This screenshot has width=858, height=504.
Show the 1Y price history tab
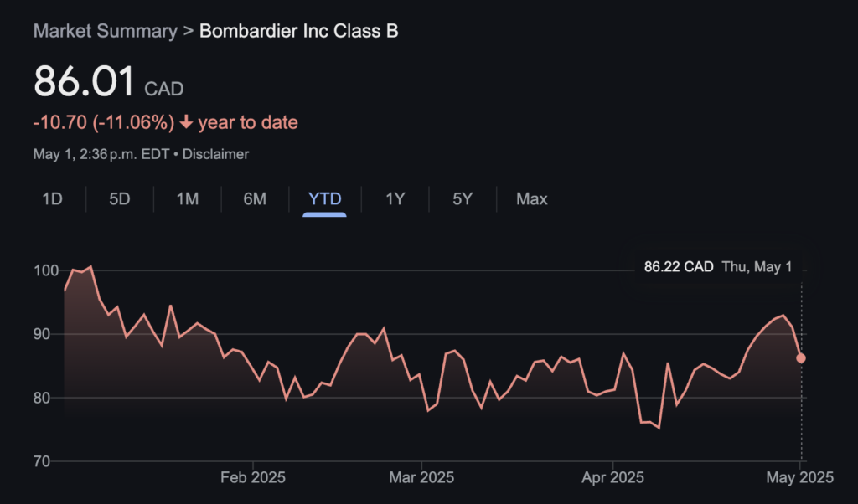tap(395, 199)
